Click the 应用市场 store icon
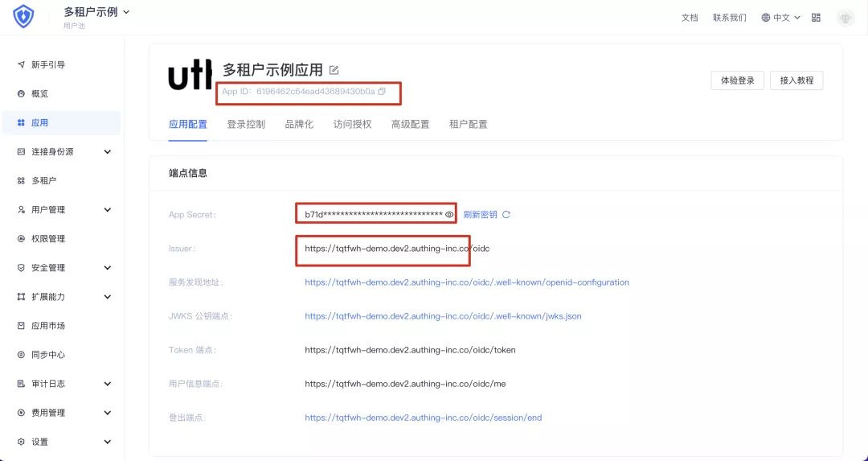 tap(21, 326)
